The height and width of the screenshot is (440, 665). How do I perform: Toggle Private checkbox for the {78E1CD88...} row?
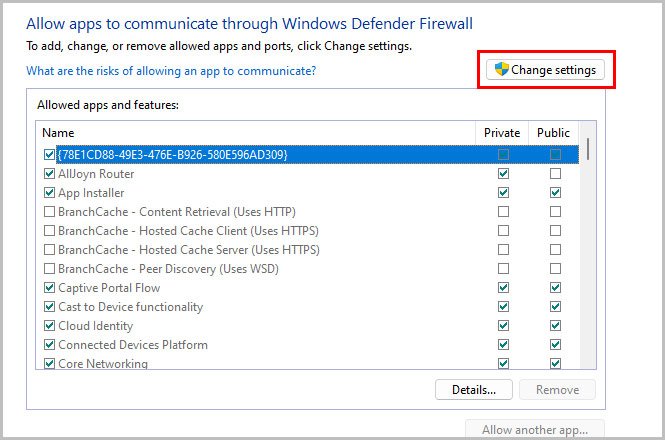click(503, 154)
